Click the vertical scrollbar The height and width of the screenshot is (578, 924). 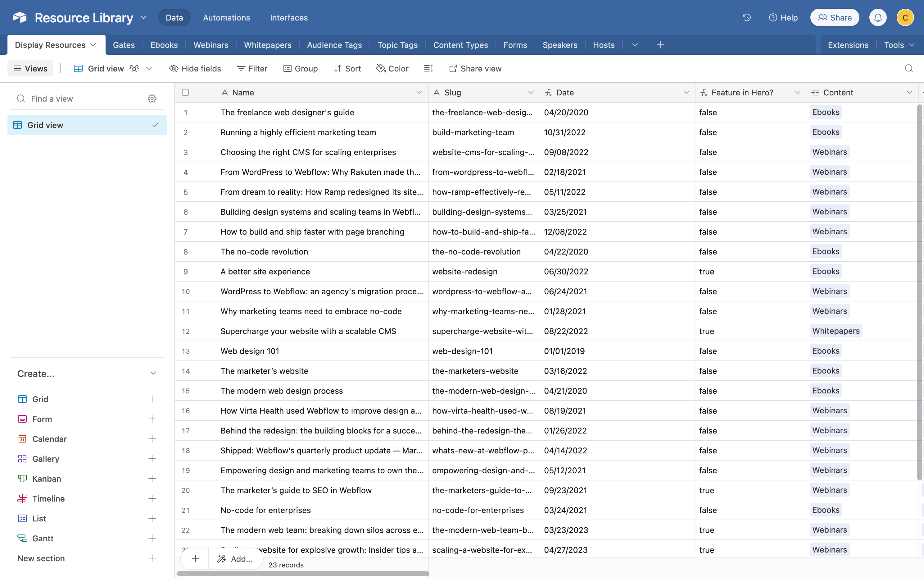coord(919,292)
